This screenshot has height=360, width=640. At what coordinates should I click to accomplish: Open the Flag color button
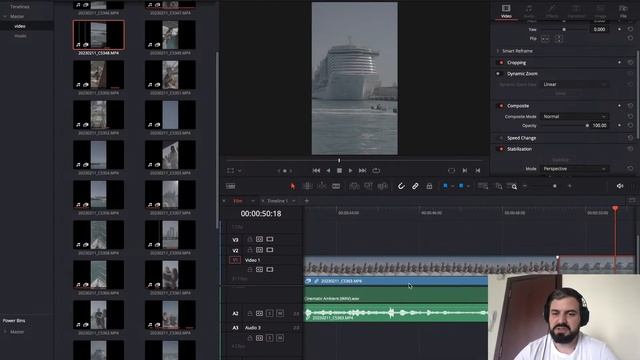point(445,186)
